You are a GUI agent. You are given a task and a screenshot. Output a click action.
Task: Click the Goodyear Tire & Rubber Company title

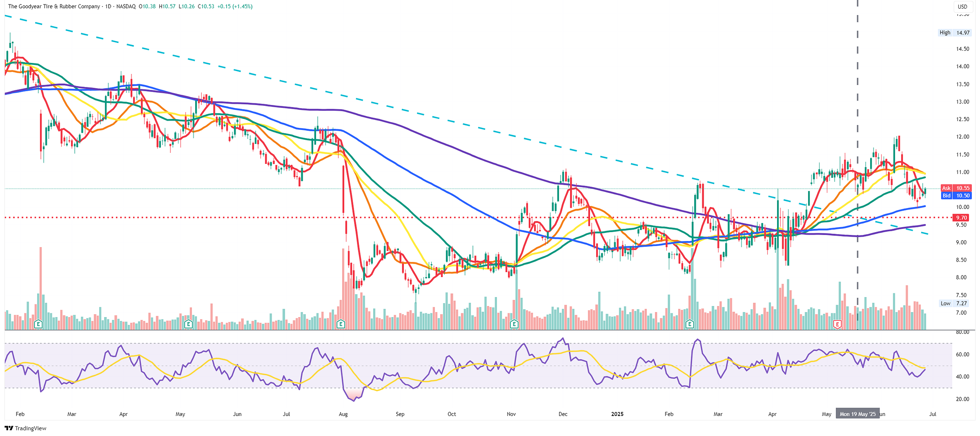click(54, 7)
